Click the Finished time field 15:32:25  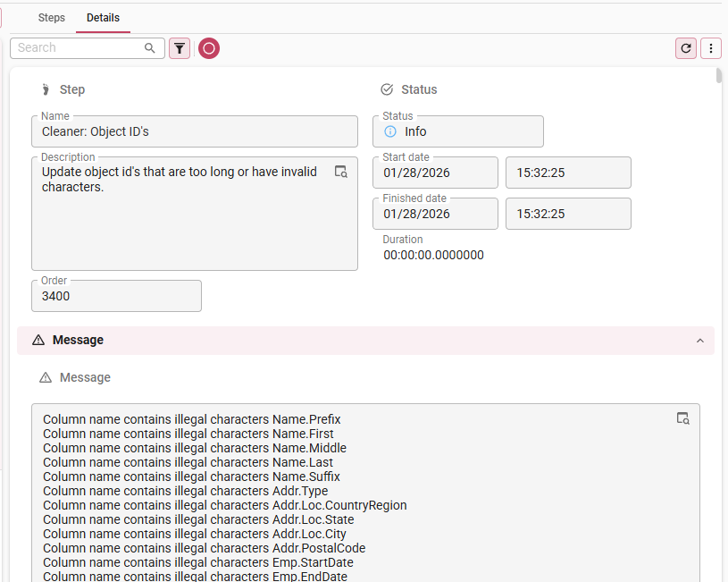pyautogui.click(x=568, y=214)
